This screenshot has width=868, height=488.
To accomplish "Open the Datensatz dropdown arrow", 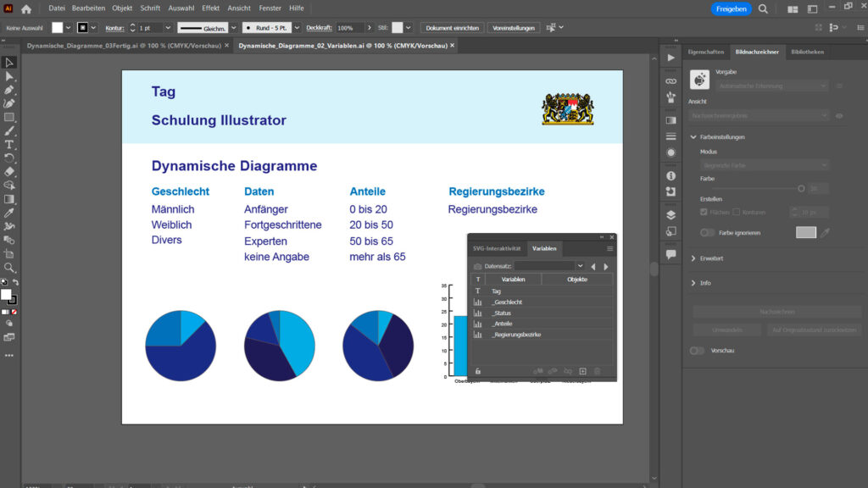I will pyautogui.click(x=580, y=266).
